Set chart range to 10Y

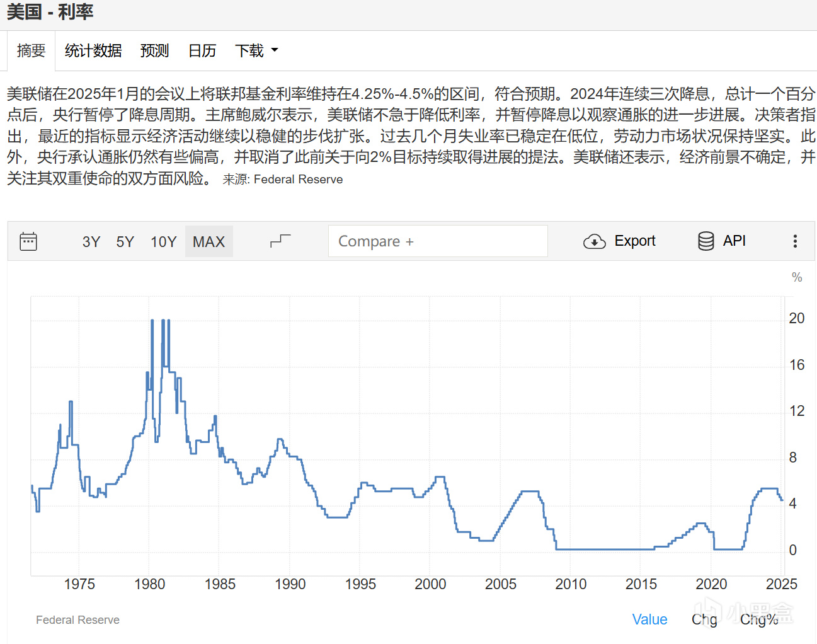163,242
